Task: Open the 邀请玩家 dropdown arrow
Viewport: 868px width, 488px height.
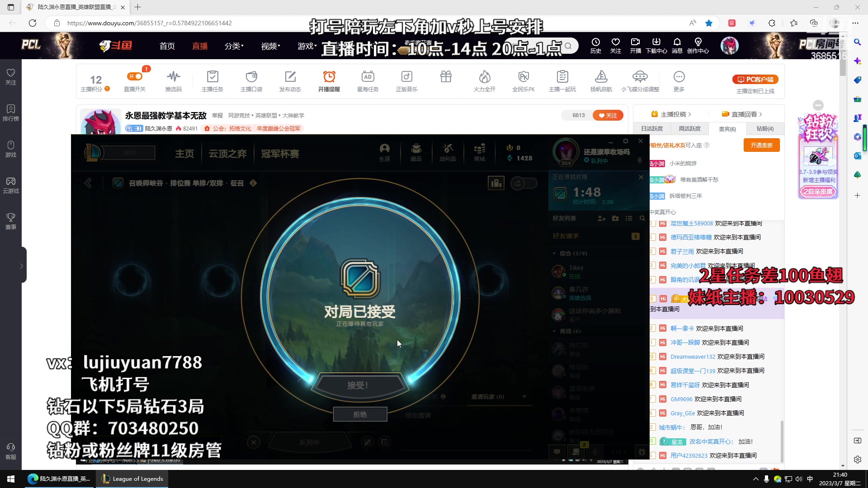Action: point(524,397)
